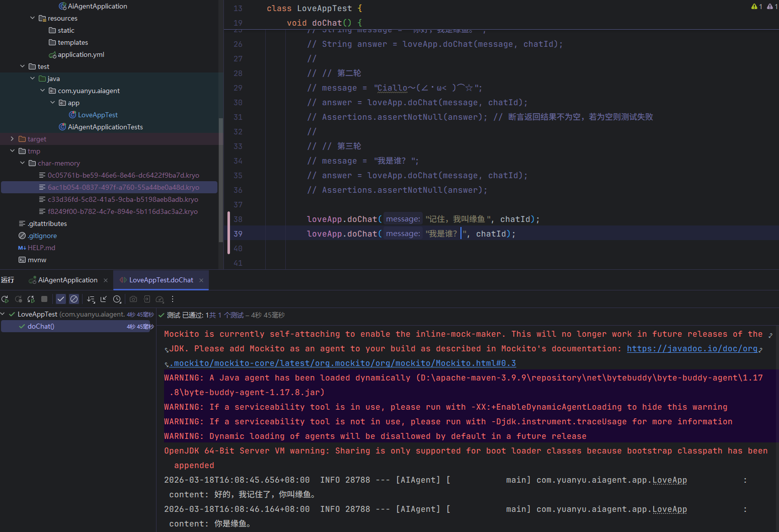This screenshot has width=779, height=532.
Task: Expand the target folder
Action: (12, 139)
